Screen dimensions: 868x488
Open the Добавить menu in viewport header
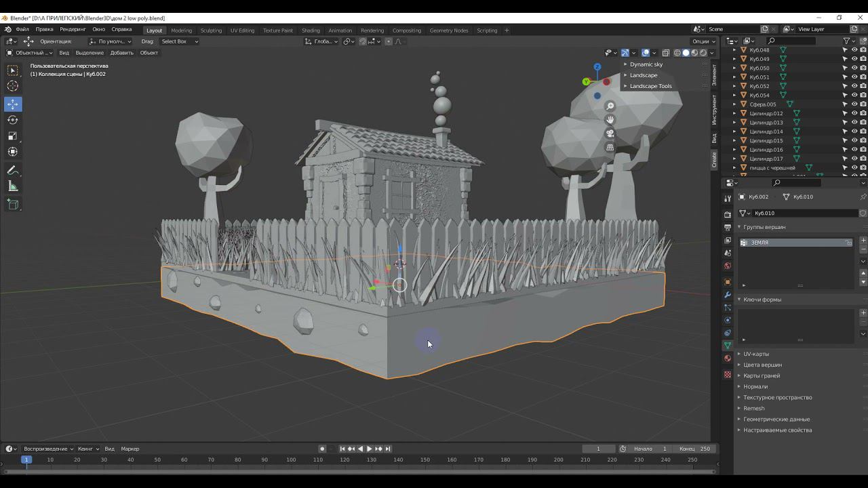click(x=122, y=53)
